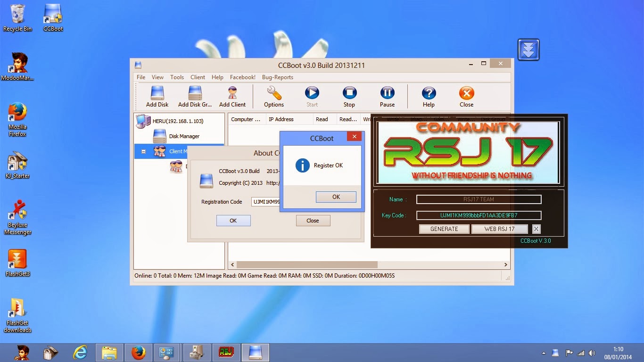644x362 pixels.
Task: Collapse the Client Manager tree node
Action: coord(143,152)
